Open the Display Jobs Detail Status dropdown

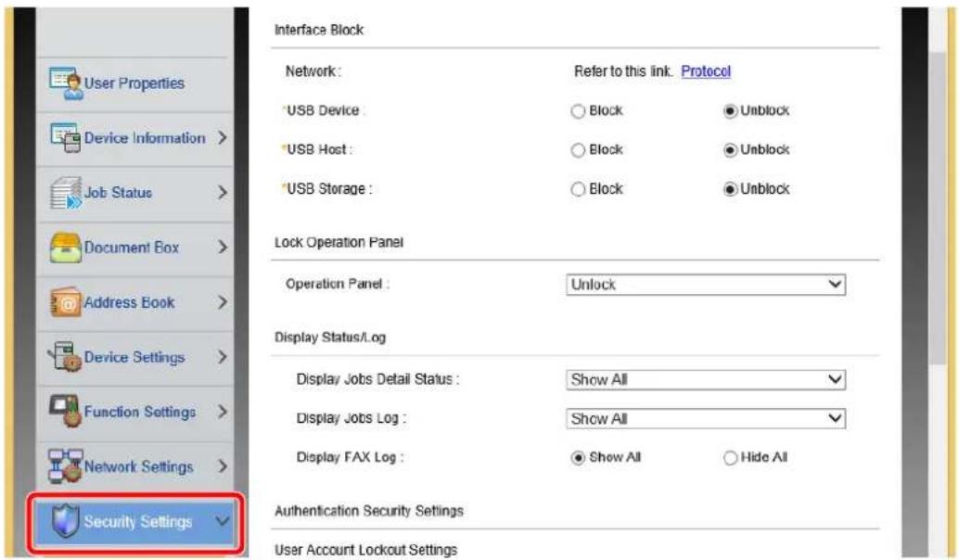tap(706, 379)
